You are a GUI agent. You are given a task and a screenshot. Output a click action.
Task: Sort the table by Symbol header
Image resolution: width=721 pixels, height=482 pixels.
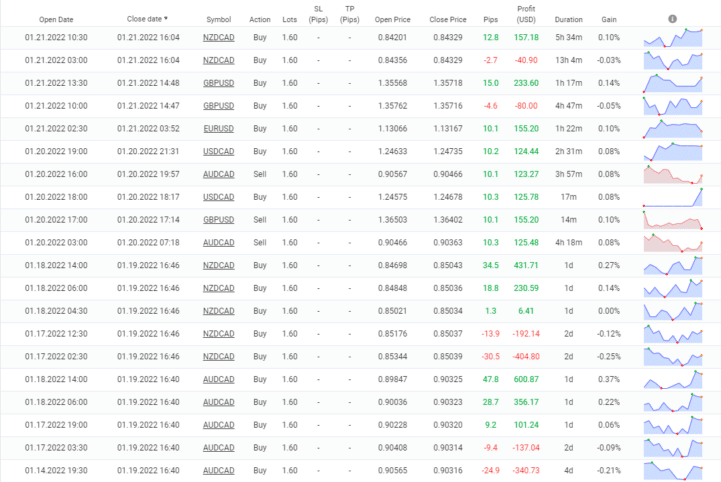[218, 19]
